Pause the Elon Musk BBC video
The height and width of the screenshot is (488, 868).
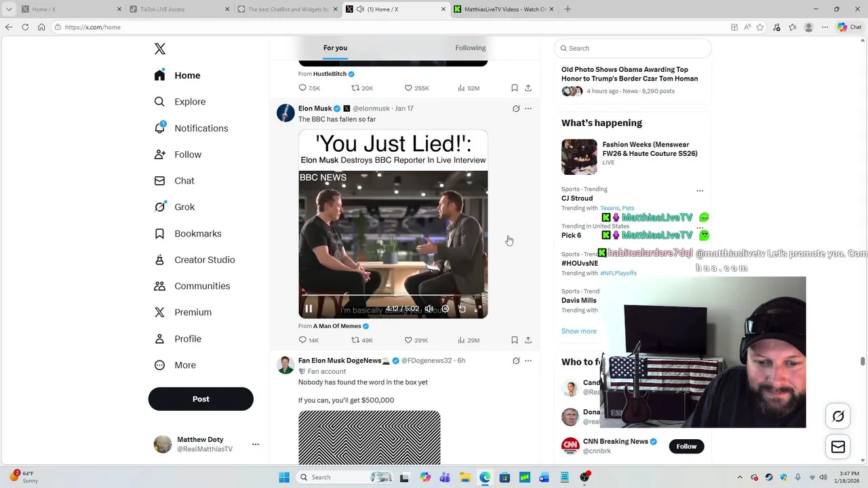click(x=309, y=309)
